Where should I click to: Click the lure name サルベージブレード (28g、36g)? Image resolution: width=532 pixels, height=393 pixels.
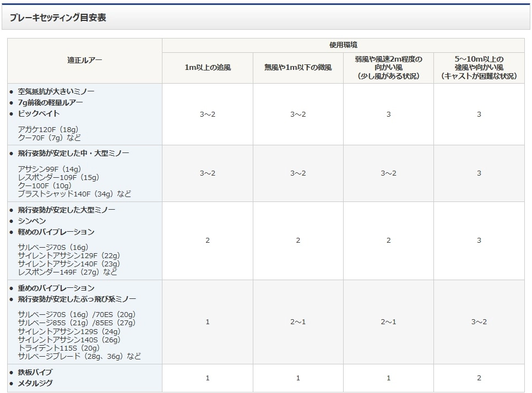point(70,356)
